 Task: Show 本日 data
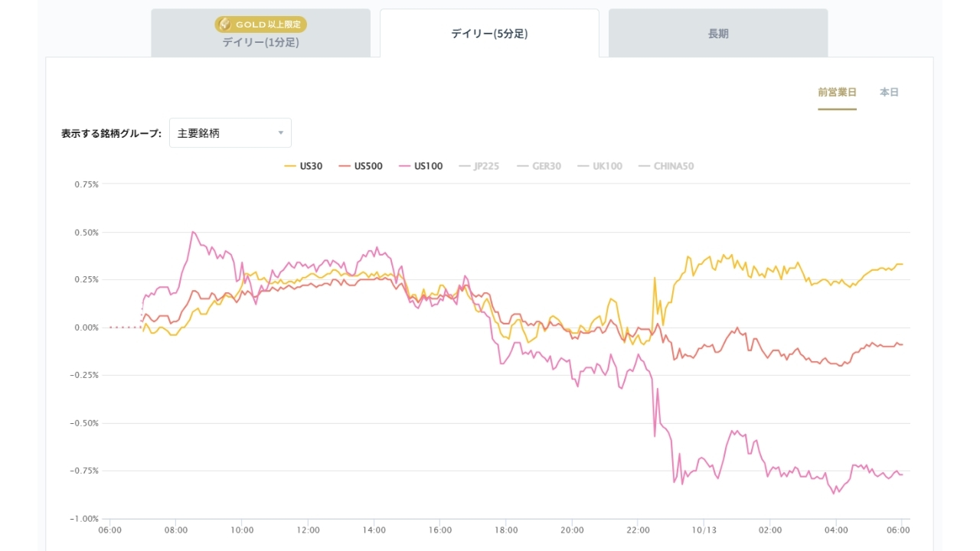tap(889, 92)
